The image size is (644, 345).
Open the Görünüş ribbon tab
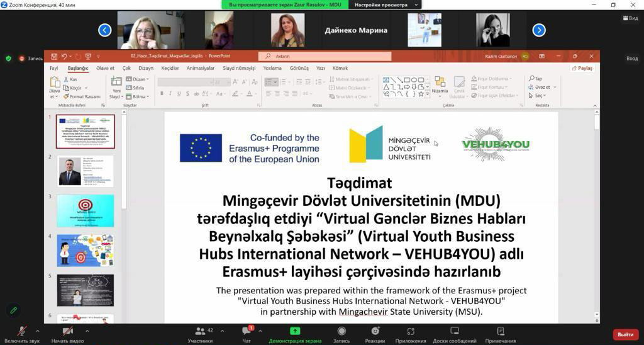click(x=299, y=68)
